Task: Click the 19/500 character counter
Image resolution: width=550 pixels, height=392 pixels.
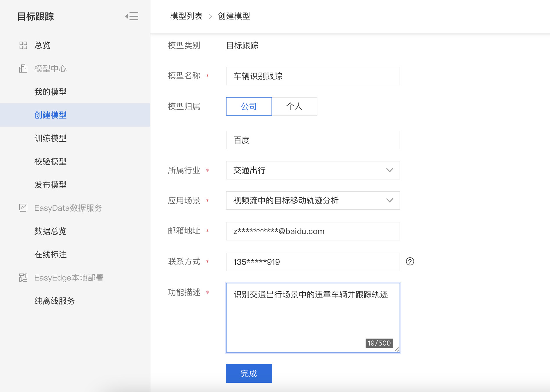Action: pos(379,343)
